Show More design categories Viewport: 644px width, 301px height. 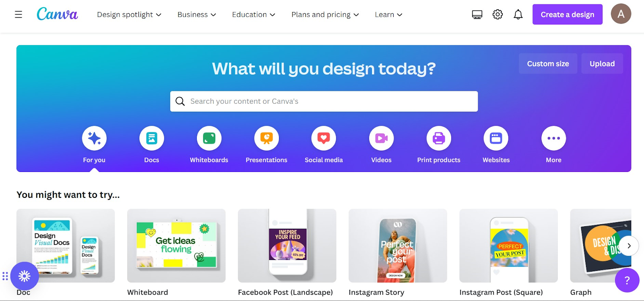point(553,138)
